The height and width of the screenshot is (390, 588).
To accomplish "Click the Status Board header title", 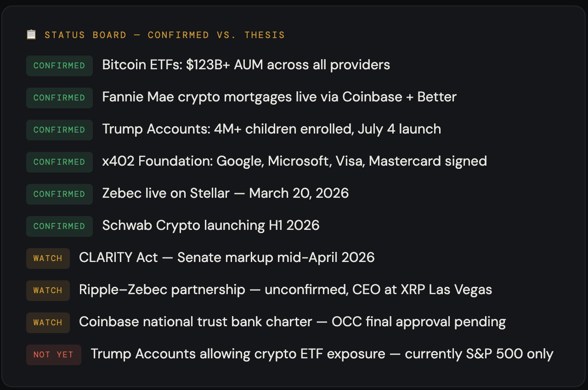I will click(164, 35).
